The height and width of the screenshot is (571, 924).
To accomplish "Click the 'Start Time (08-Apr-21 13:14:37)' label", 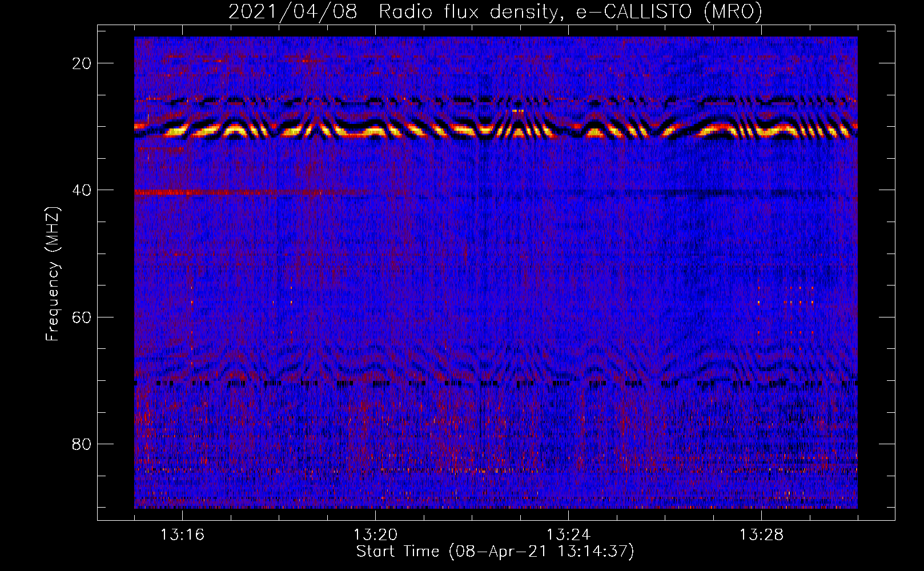I will [x=495, y=552].
